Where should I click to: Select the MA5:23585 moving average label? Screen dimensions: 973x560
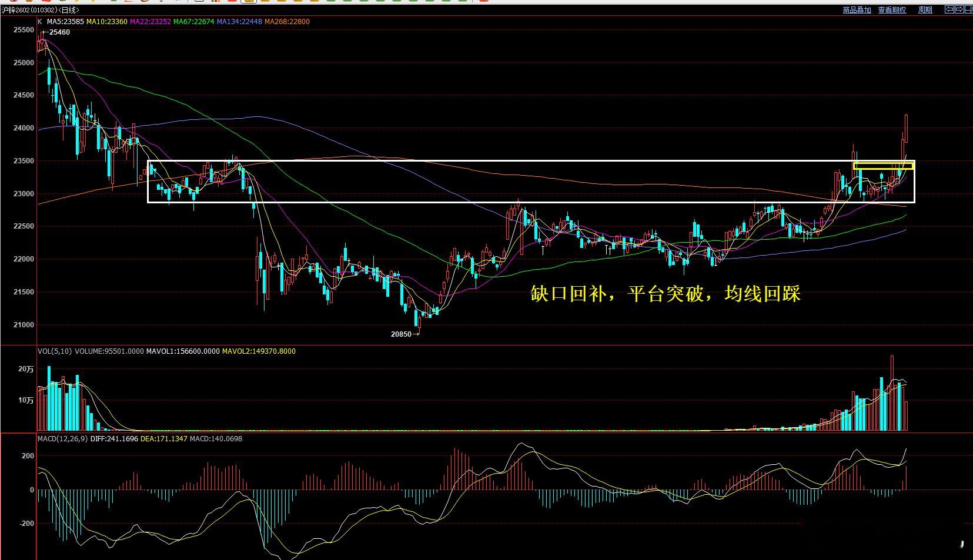65,22
